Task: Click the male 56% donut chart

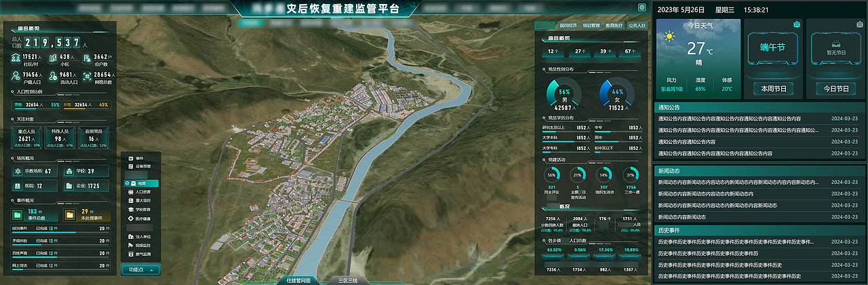Action: [564, 93]
